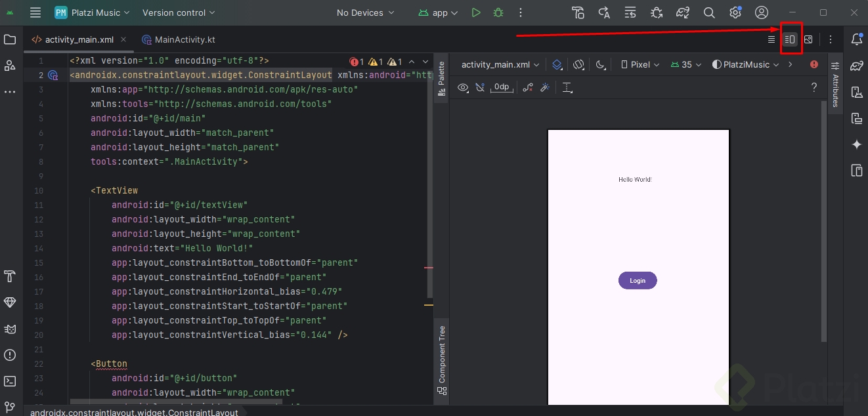
Task: Open the No Devices selector dropdown
Action: pos(365,12)
